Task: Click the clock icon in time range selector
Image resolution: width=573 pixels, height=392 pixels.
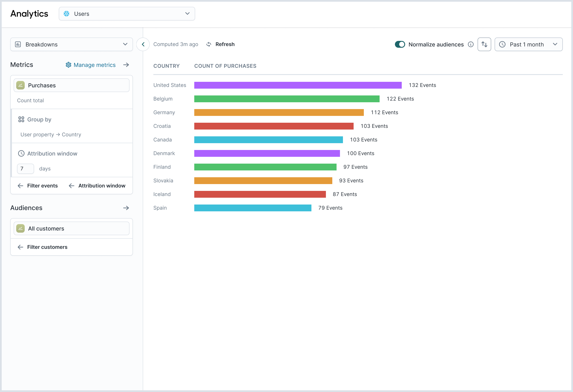Action: [502, 44]
